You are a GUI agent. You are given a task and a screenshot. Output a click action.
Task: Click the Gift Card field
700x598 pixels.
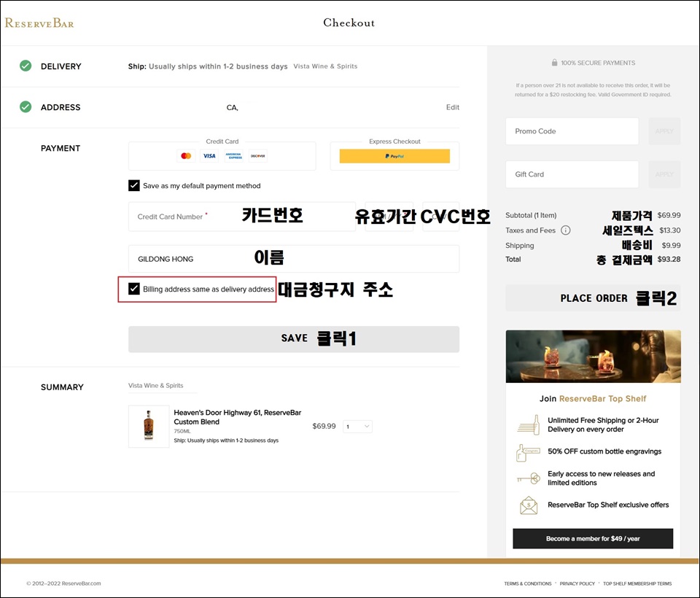(x=572, y=174)
